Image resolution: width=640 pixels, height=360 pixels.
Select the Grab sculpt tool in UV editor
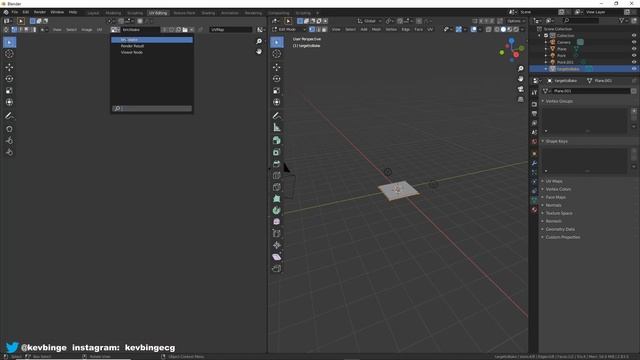point(9,129)
